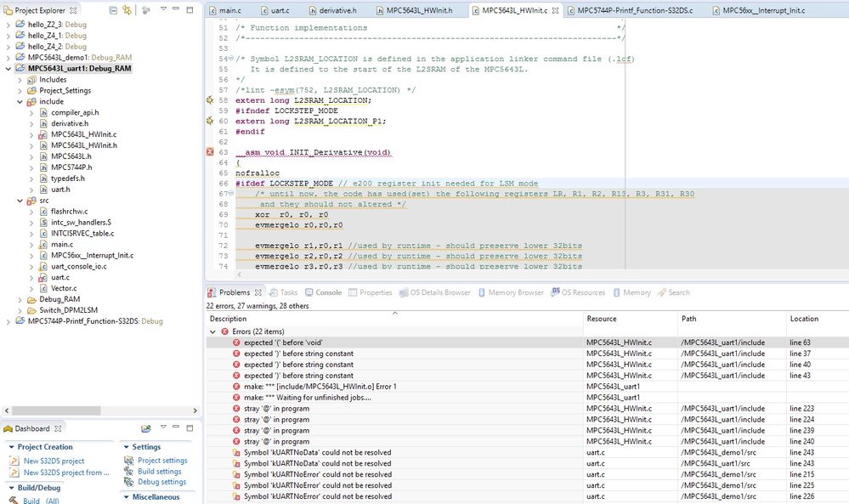Toggle code folding at line 54
This screenshot has width=849, height=504.
click(231, 58)
